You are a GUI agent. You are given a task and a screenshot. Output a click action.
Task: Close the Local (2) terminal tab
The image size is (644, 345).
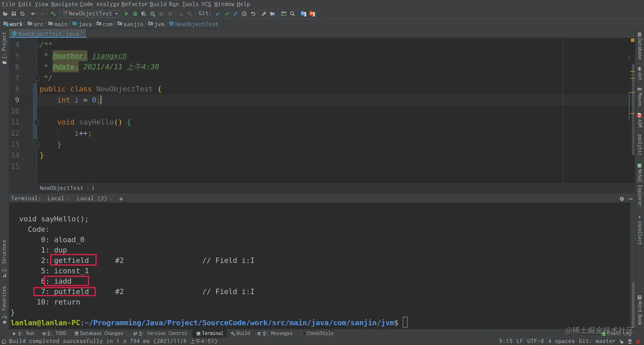pos(111,199)
